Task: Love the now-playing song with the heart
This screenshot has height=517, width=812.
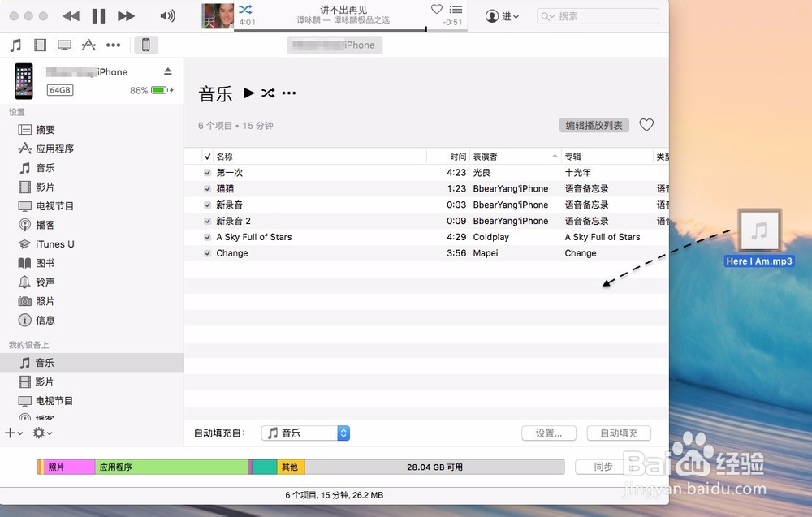Action: [x=437, y=9]
